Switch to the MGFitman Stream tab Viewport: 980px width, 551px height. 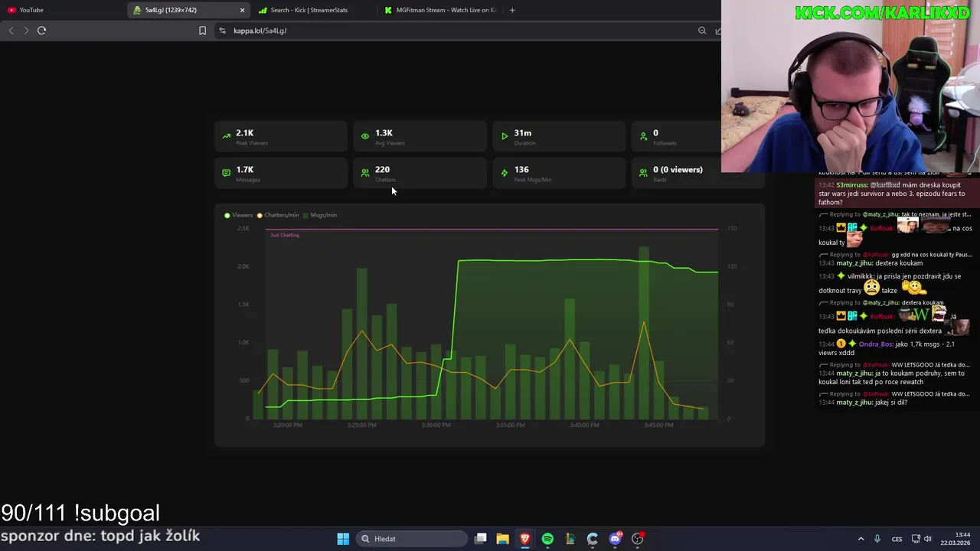[x=440, y=10]
